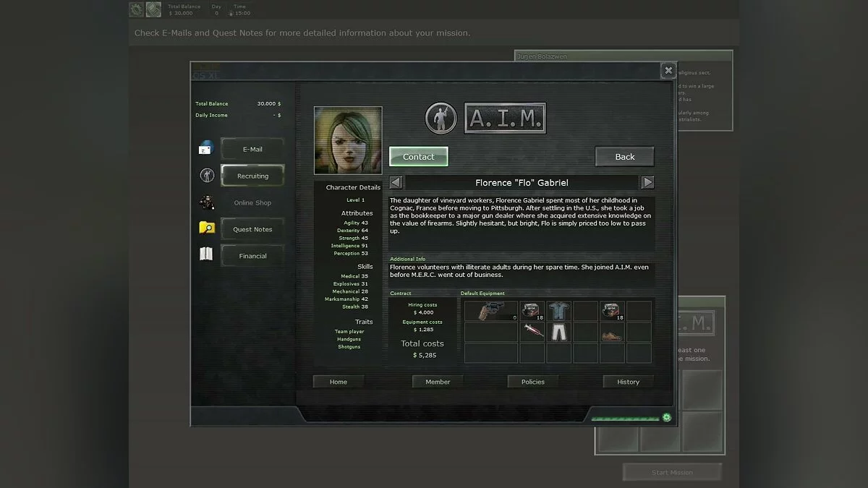The image size is (868, 488).
Task: Select the white pants equipment item
Action: point(558,333)
